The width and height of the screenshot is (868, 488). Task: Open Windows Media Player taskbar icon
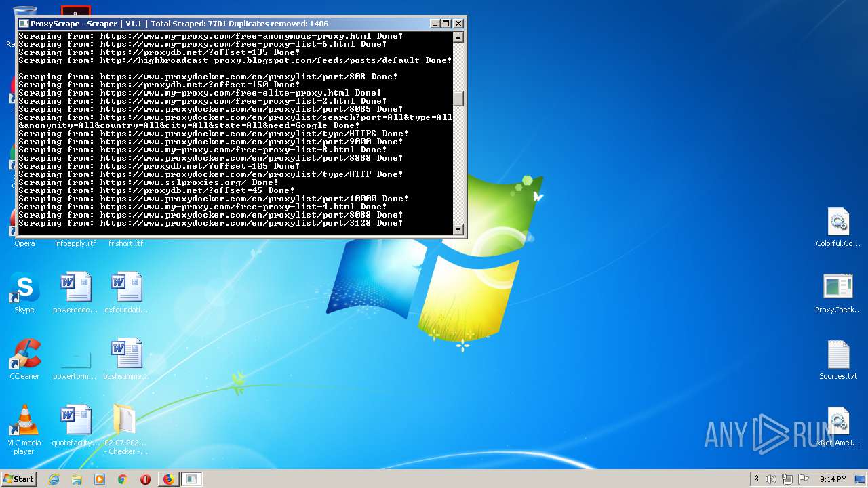[100, 479]
